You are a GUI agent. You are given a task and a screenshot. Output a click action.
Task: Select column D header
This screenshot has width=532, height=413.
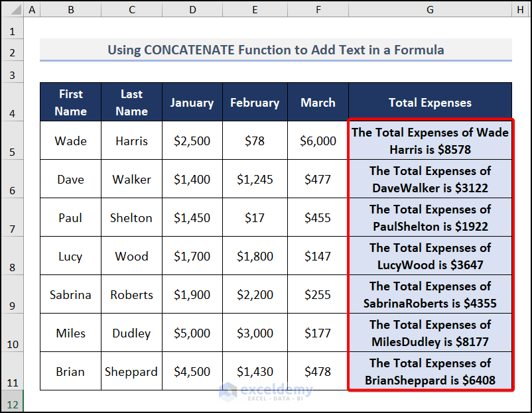click(x=192, y=10)
